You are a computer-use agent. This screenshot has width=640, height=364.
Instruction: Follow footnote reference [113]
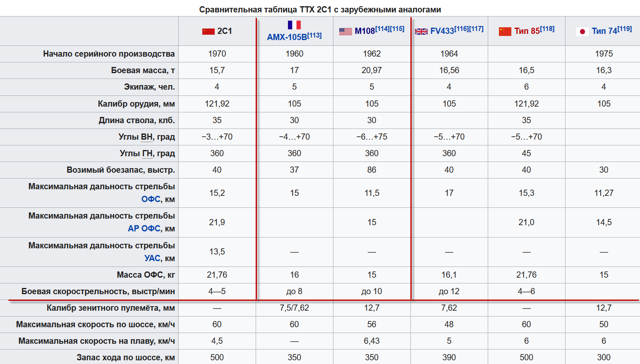tap(314, 35)
